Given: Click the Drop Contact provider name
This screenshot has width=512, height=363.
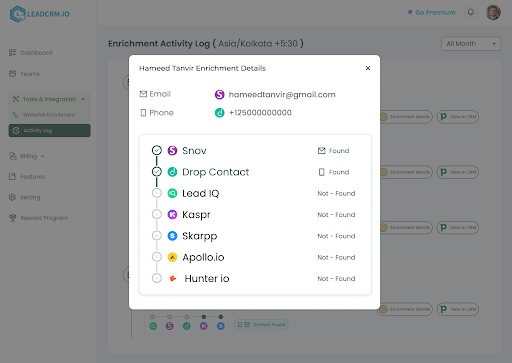Looking at the screenshot, I should click(x=216, y=172).
